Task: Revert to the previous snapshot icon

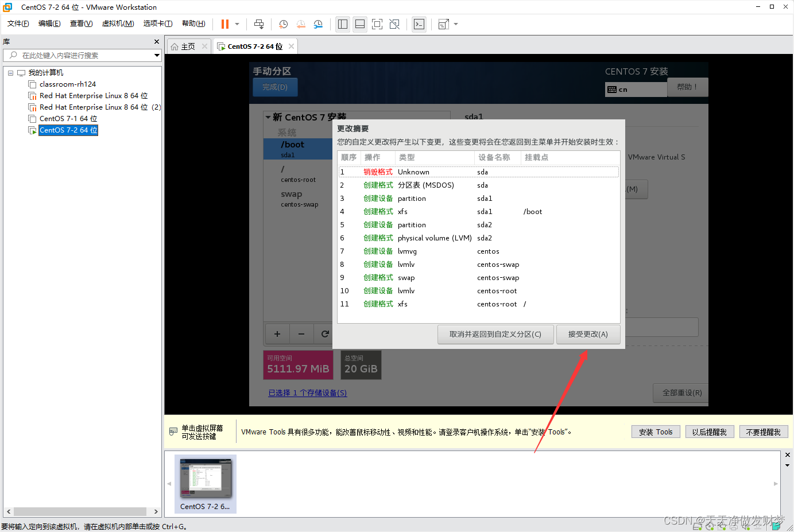Action: click(x=301, y=24)
